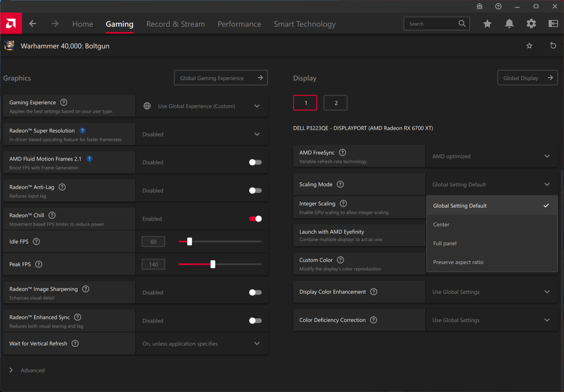
Task: Open AMD FreeSync dropdown
Action: pyautogui.click(x=492, y=156)
